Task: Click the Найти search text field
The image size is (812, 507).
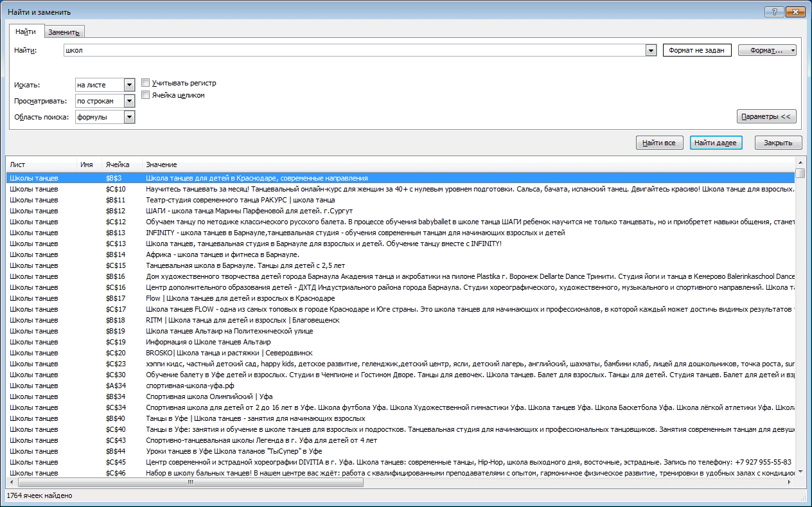Action: tap(354, 51)
